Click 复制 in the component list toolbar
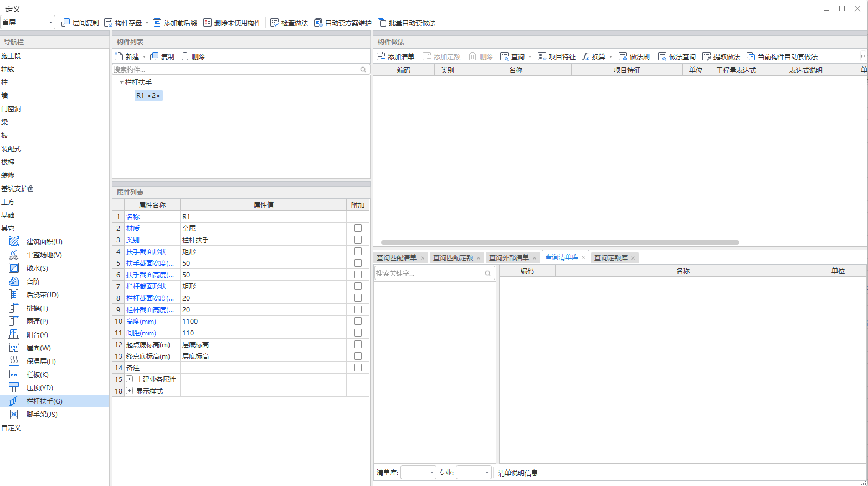Viewport: 868px width, 486px height. (162, 56)
